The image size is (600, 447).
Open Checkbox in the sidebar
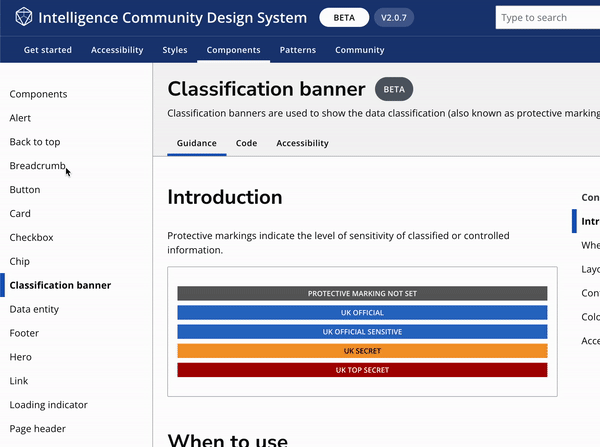pyautogui.click(x=31, y=238)
